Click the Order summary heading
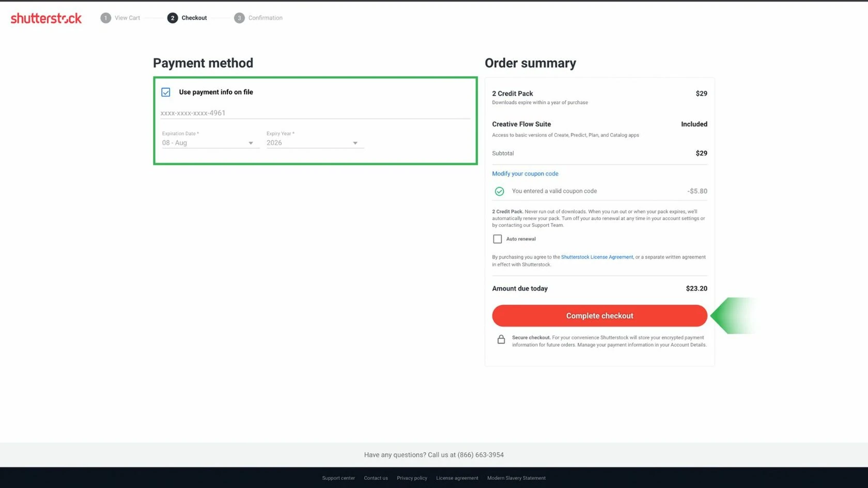This screenshot has width=868, height=488. pyautogui.click(x=530, y=63)
